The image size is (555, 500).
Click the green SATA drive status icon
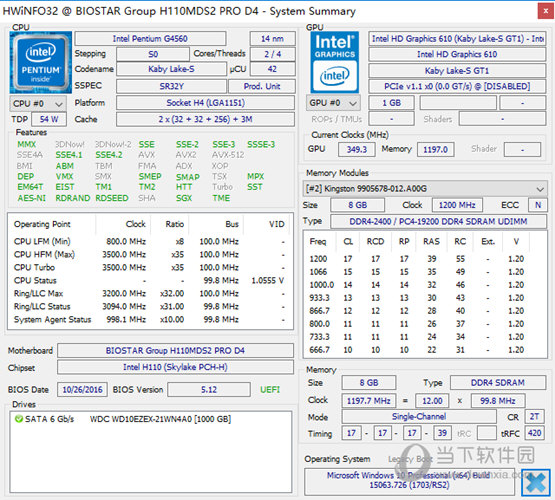[19, 419]
